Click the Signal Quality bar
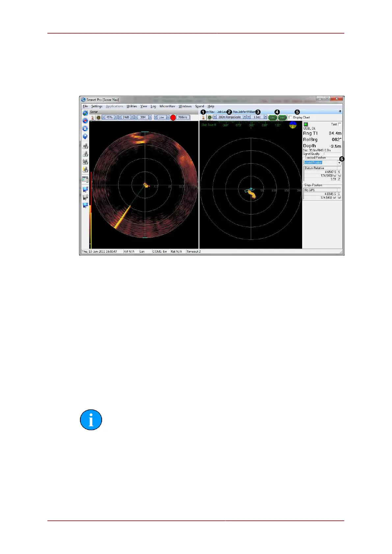 332,154
